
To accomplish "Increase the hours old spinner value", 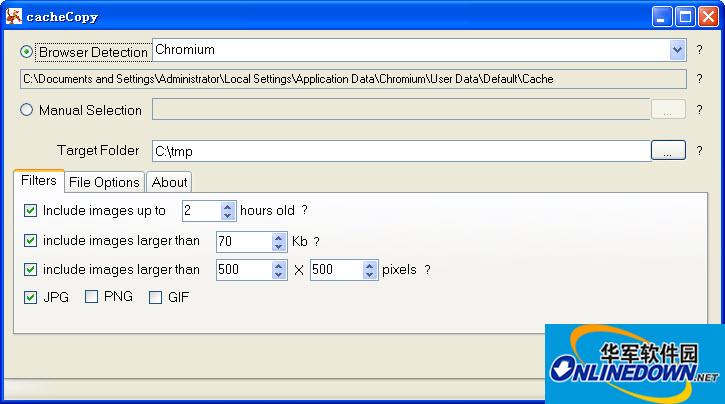I will point(228,206).
